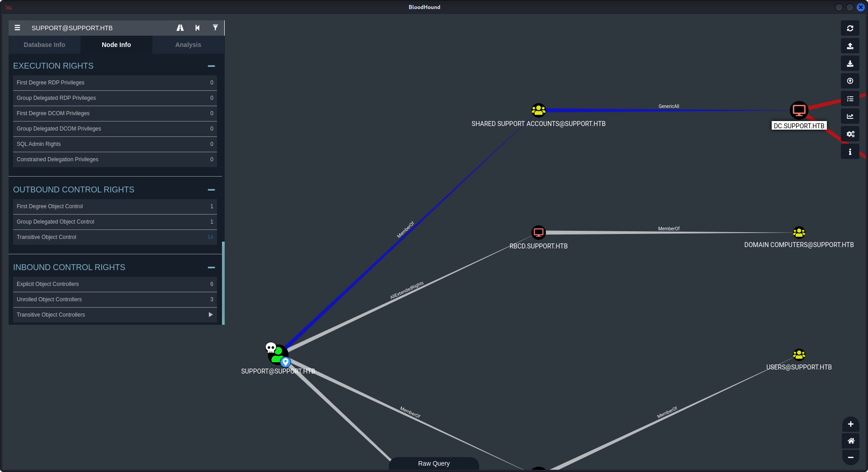The image size is (868, 472).
Task: Click Group Delegated RDP Privileges row
Action: click(x=115, y=98)
